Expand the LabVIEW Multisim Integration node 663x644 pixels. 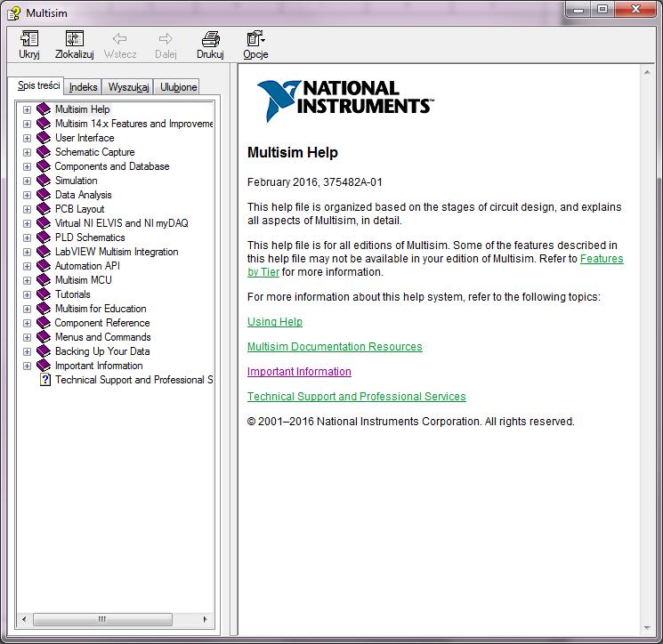click(x=27, y=252)
